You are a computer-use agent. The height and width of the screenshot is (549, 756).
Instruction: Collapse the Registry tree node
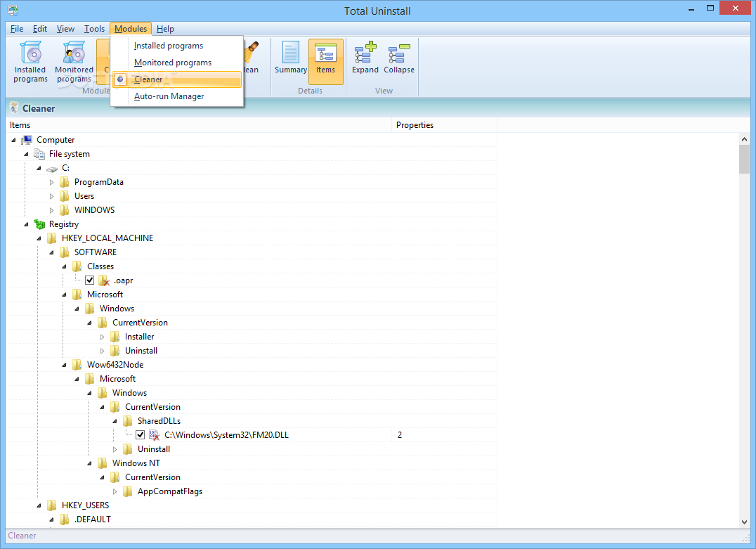(27, 224)
